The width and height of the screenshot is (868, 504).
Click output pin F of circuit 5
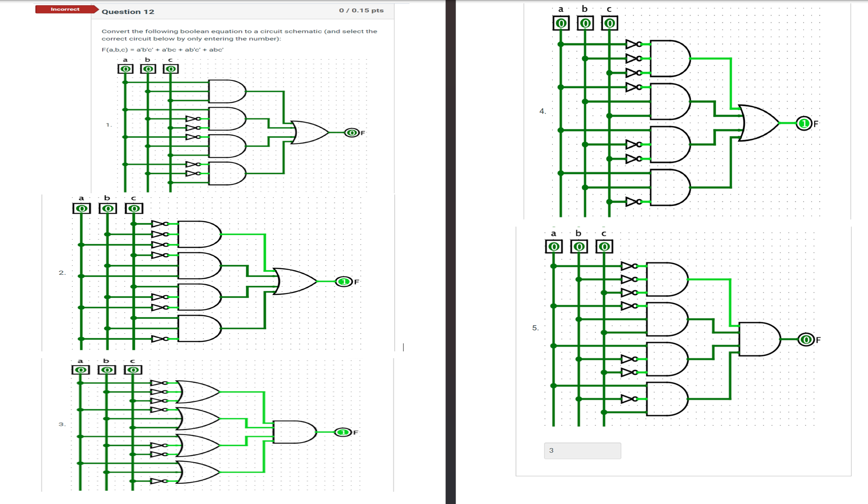pyautogui.click(x=806, y=340)
